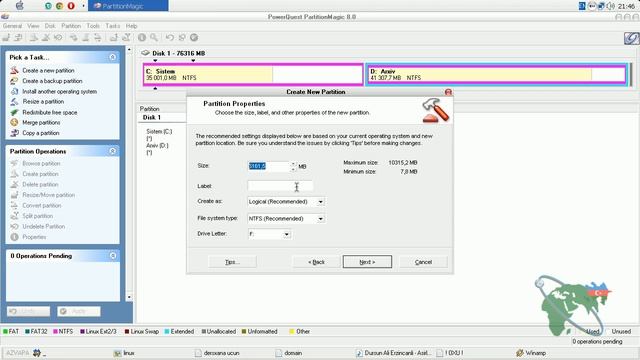Click the Copy a partition icon

tap(14, 133)
